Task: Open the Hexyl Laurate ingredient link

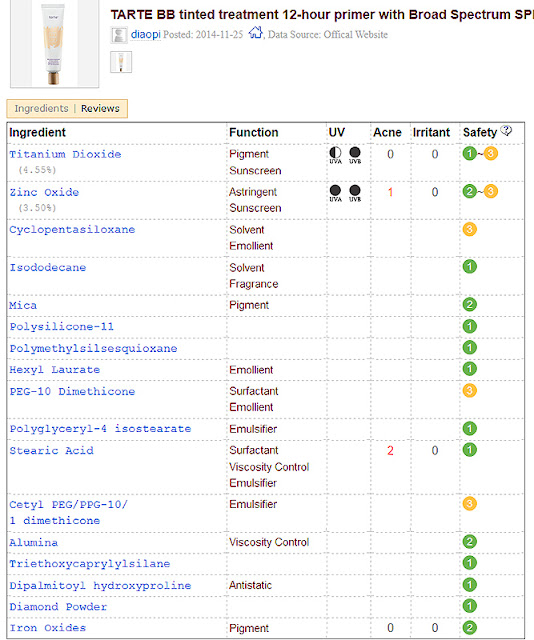Action: click(x=55, y=369)
